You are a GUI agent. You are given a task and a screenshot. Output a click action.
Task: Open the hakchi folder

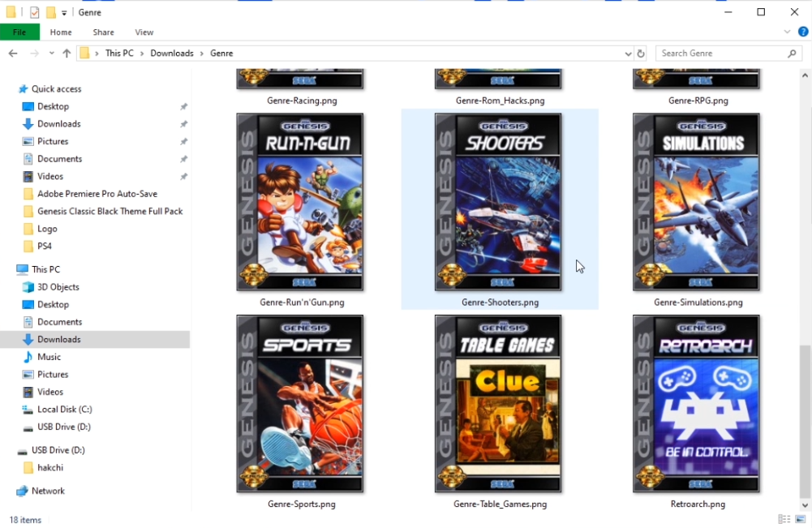tap(49, 468)
